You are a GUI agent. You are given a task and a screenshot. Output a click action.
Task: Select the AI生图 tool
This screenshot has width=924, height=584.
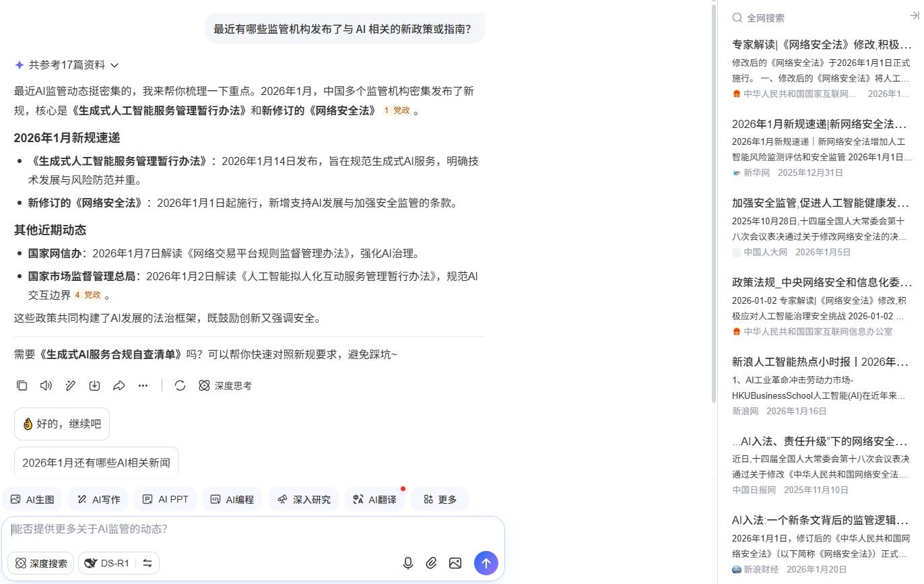pos(32,499)
